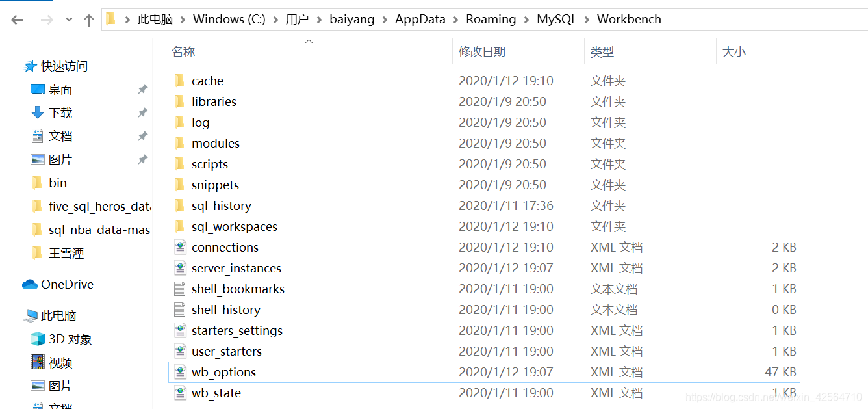Screen dimensions: 868x409
Task: Click the Forward navigation arrow
Action: tap(47, 20)
